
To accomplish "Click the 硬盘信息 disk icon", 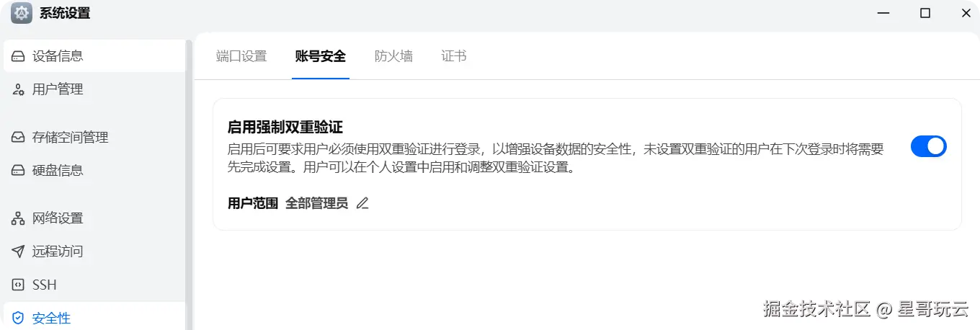I will click(18, 170).
